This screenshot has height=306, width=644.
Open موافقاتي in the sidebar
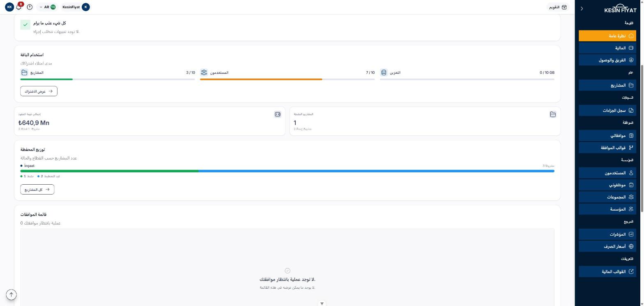[x=607, y=136]
